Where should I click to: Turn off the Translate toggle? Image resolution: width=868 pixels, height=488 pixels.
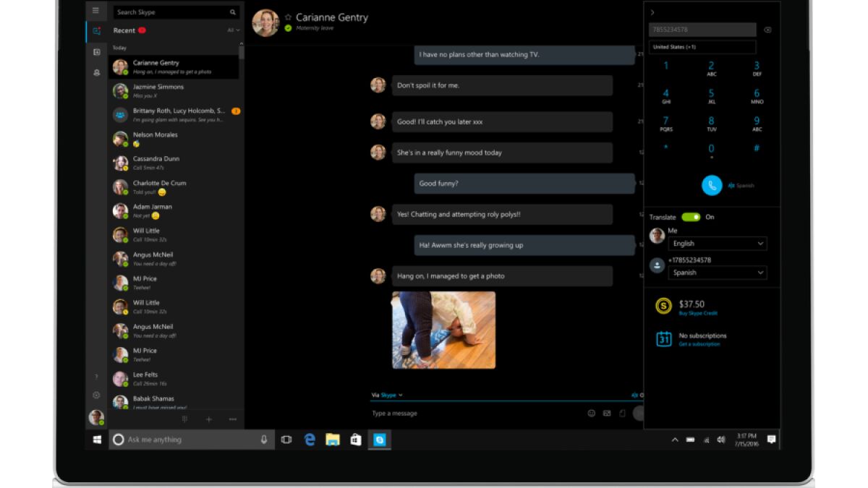[x=691, y=217]
